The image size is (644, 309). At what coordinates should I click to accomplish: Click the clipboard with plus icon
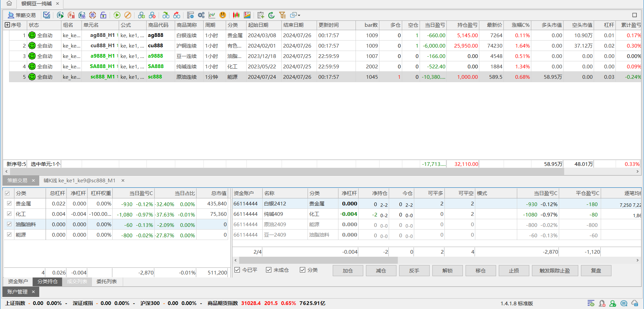[x=261, y=15]
